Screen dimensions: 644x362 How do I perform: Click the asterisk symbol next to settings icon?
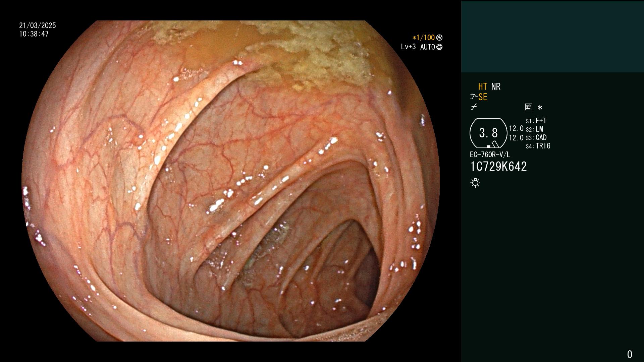click(x=540, y=107)
